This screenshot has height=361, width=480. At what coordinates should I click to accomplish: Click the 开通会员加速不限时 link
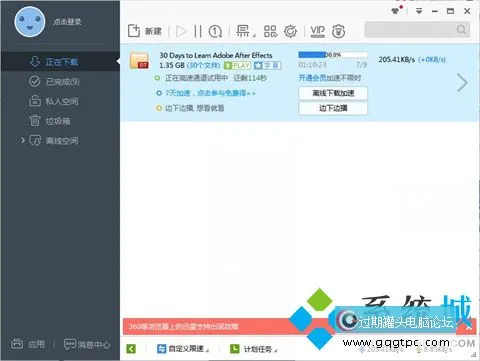pos(329,78)
